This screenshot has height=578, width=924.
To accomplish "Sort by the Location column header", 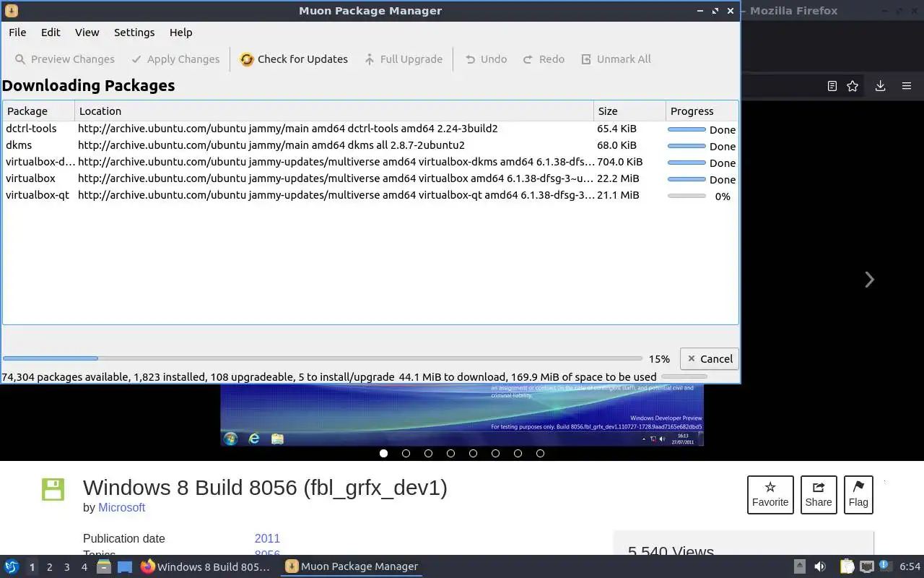I will coord(334,111).
